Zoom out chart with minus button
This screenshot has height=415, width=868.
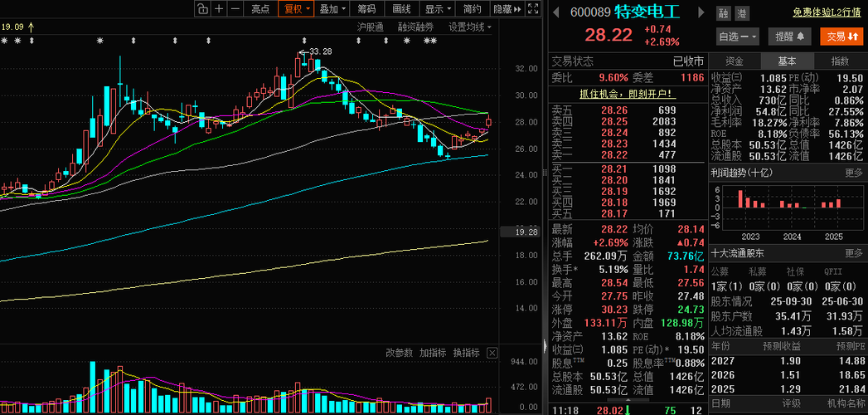[x=235, y=8]
